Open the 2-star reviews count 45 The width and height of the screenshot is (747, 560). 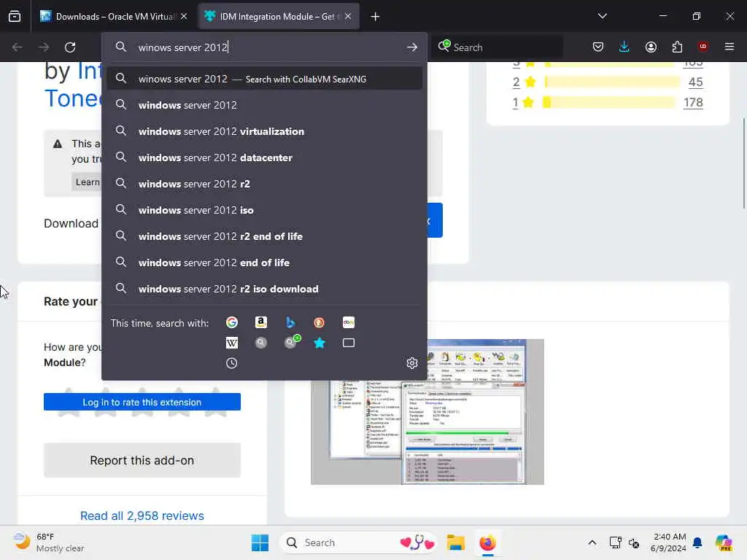coord(695,82)
